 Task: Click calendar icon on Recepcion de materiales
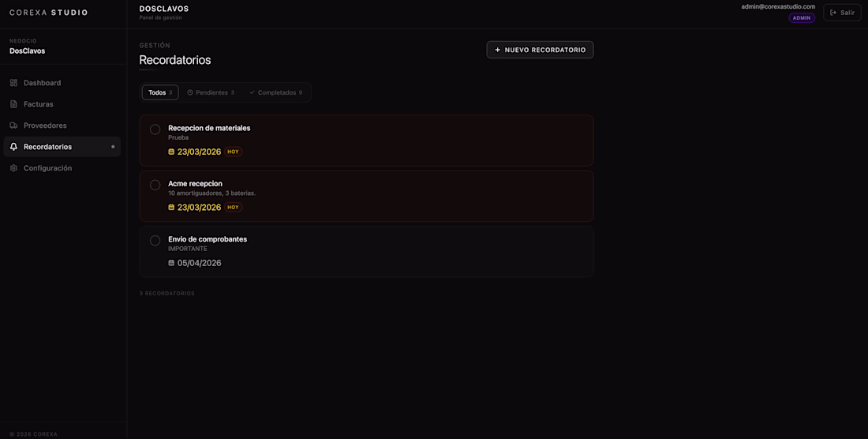(171, 152)
